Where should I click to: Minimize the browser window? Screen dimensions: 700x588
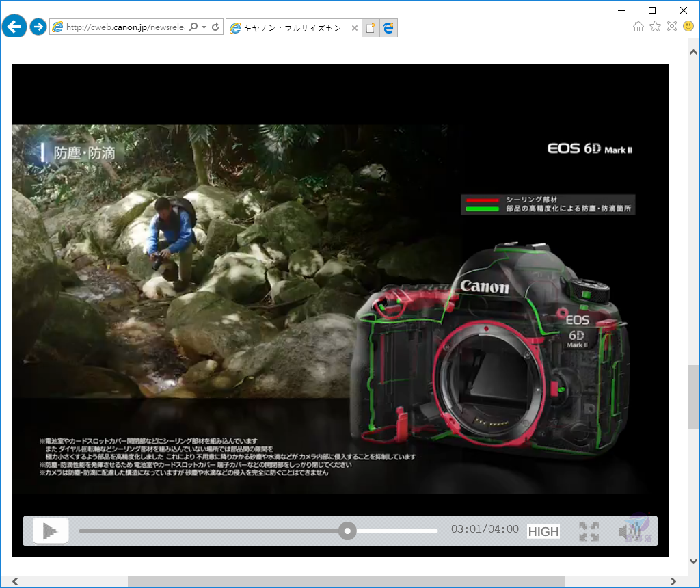(621, 10)
